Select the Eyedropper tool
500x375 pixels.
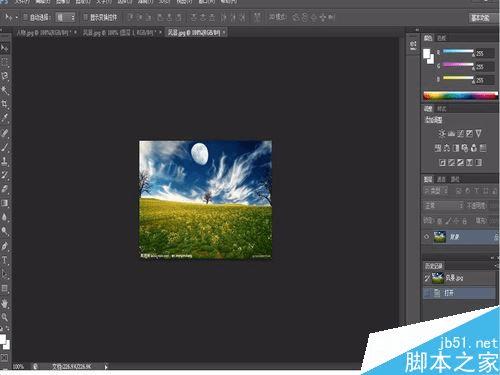tap(5, 117)
